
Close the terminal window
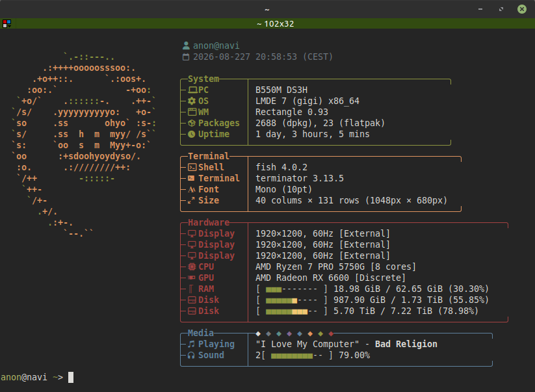(522, 9)
